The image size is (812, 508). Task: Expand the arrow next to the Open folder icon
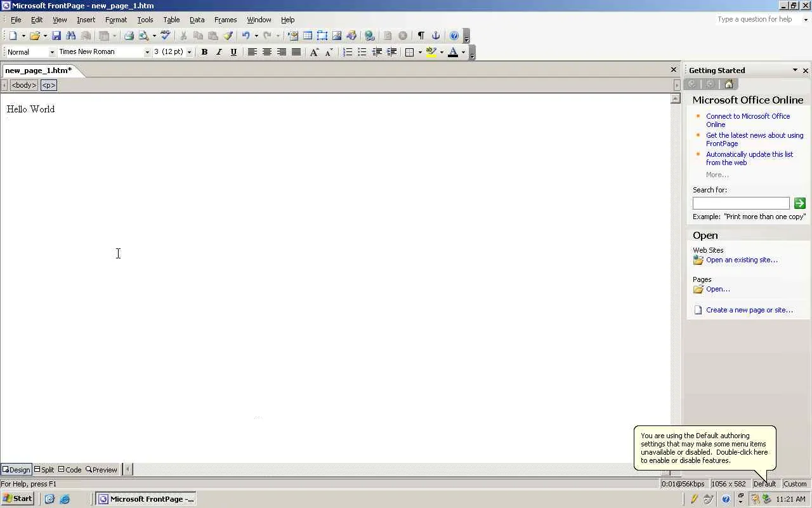(45, 36)
